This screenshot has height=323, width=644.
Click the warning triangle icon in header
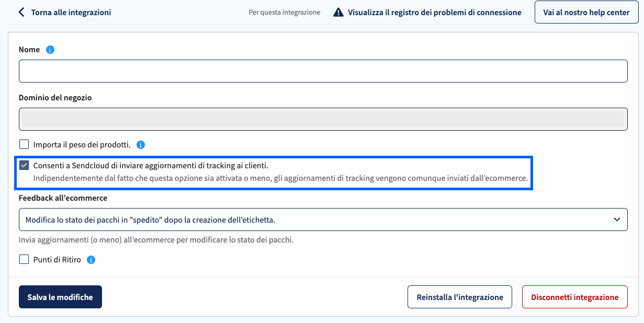tap(338, 12)
